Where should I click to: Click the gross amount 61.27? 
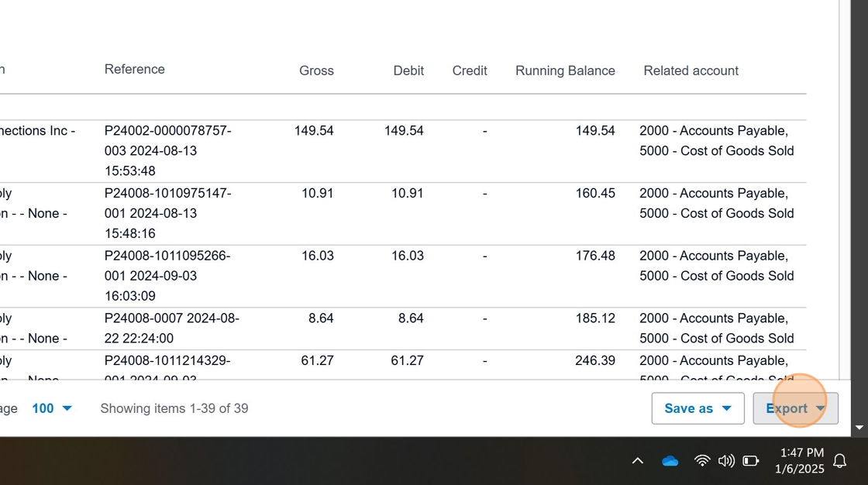click(x=317, y=360)
